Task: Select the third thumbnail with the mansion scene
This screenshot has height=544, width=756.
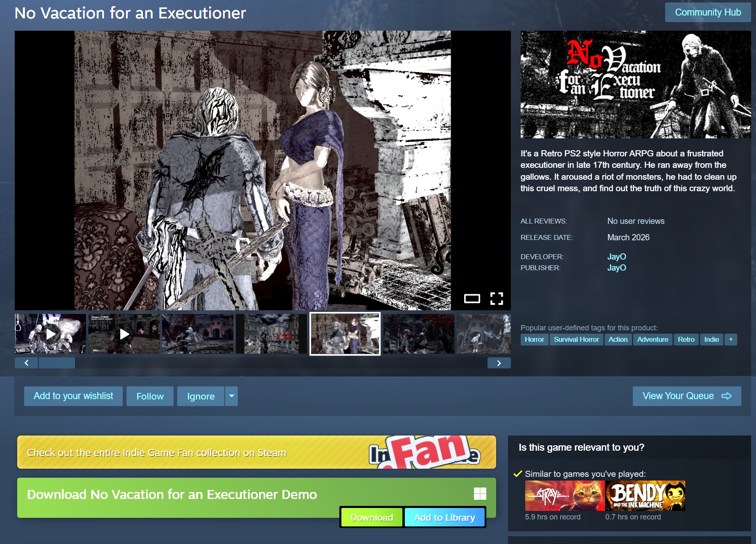Action: [198, 334]
